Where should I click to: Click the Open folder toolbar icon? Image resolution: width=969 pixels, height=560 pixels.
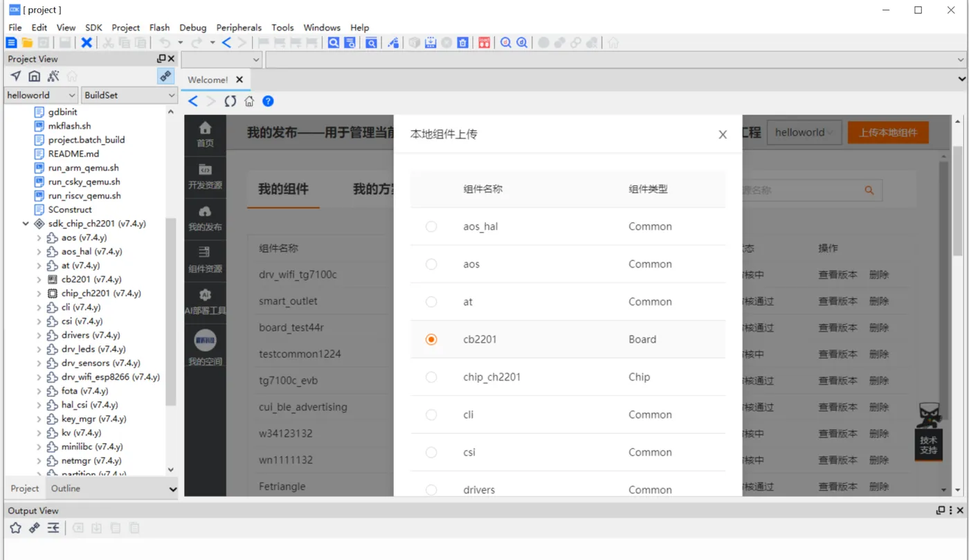click(x=27, y=43)
